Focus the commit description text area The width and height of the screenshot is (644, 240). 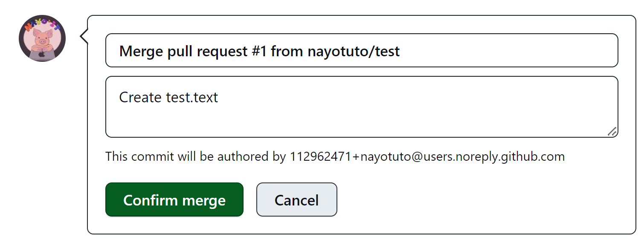tap(362, 107)
